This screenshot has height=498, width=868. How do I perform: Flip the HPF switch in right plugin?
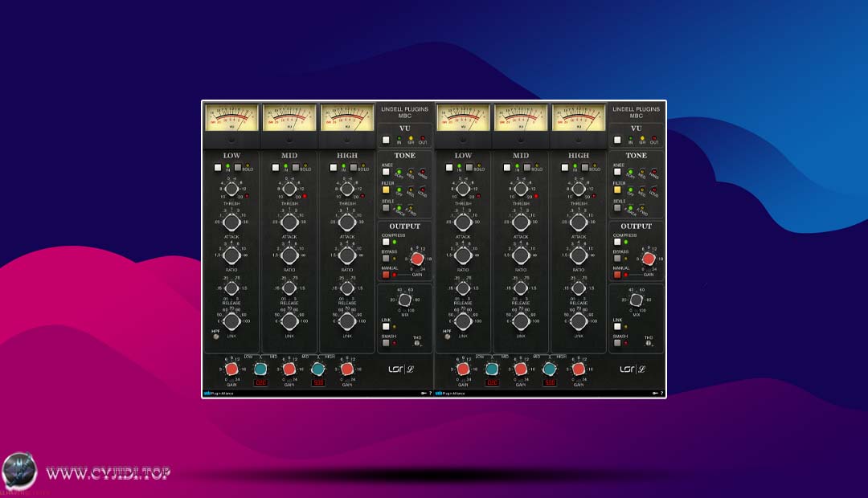(448, 337)
